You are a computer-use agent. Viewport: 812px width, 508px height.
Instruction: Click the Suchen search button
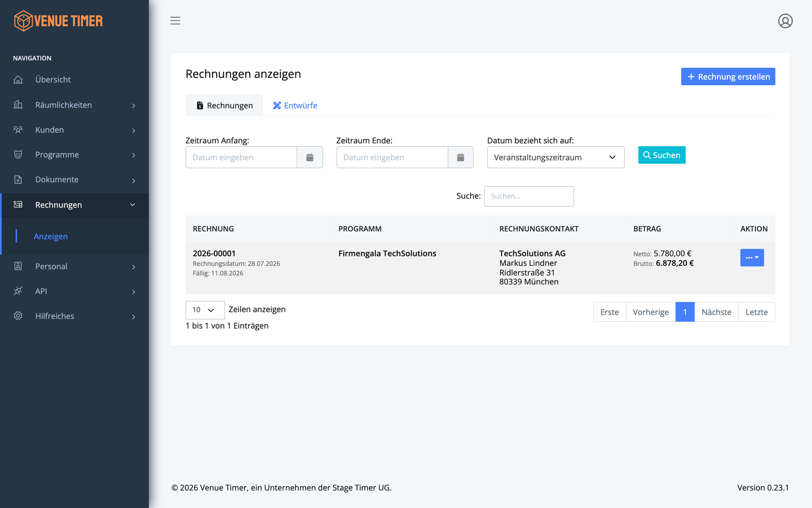tap(661, 155)
